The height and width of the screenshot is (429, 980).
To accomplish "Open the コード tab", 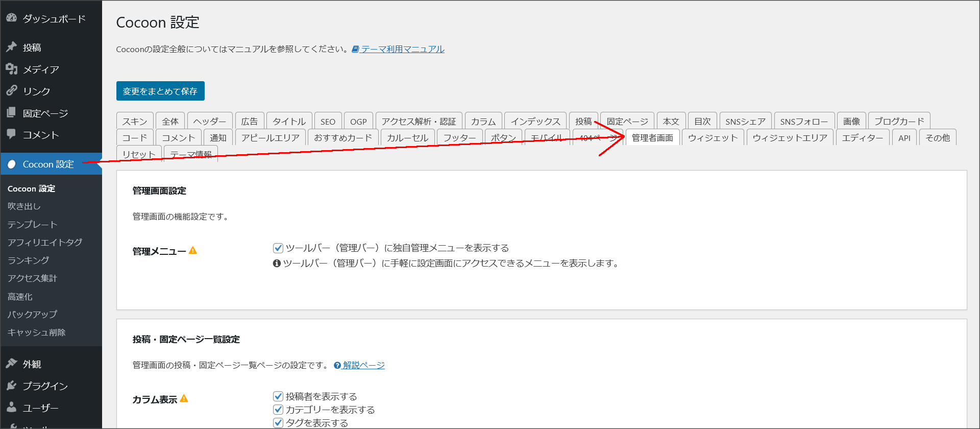I will point(135,137).
